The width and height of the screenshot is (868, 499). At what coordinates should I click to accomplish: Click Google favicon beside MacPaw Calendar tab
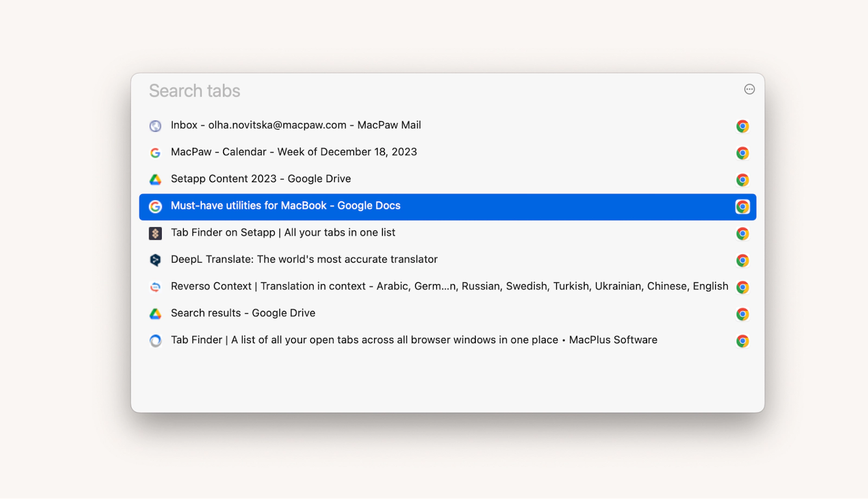pos(155,153)
